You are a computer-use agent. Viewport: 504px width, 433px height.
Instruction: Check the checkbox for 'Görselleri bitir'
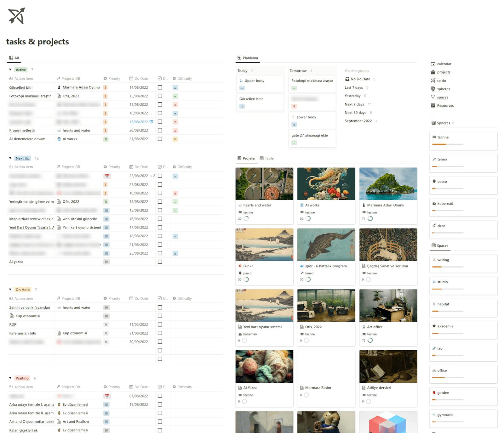point(160,87)
